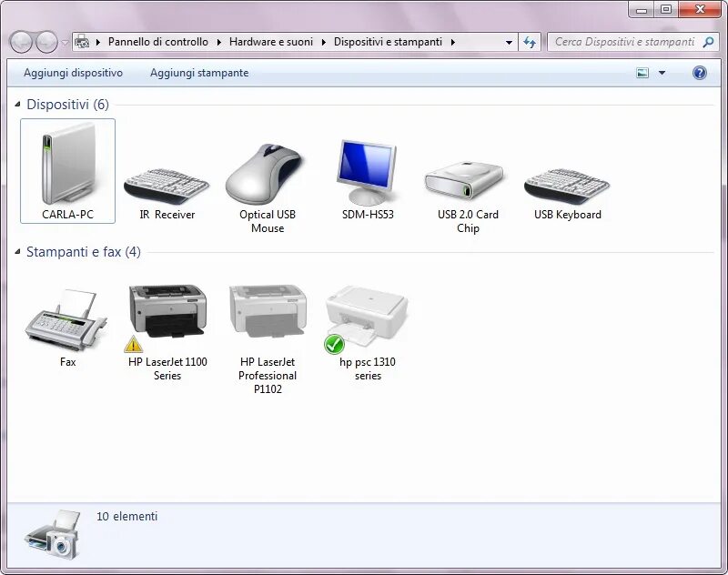The height and width of the screenshot is (575, 728).
Task: Click the Back navigation arrow
Action: 21,42
